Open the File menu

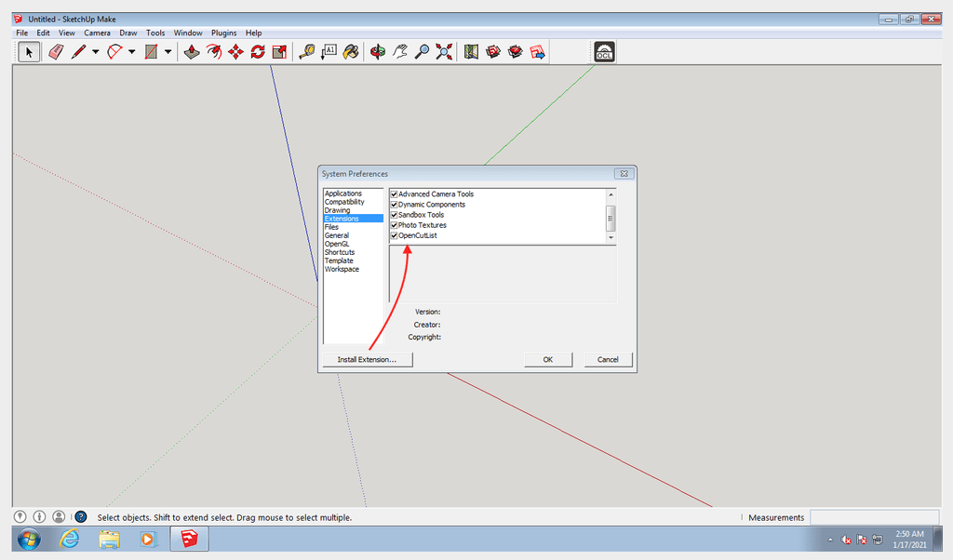22,33
